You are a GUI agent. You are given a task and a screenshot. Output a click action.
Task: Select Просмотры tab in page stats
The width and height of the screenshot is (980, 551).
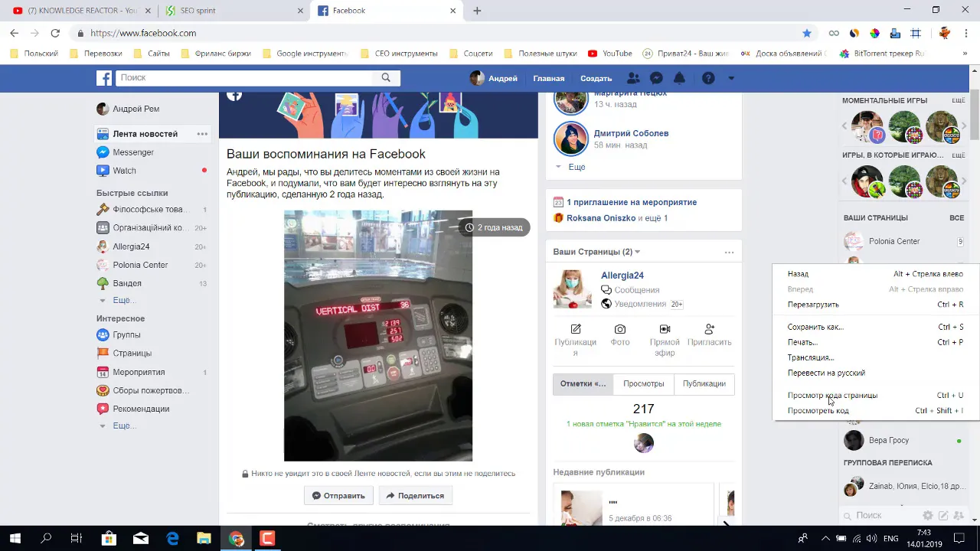643,383
